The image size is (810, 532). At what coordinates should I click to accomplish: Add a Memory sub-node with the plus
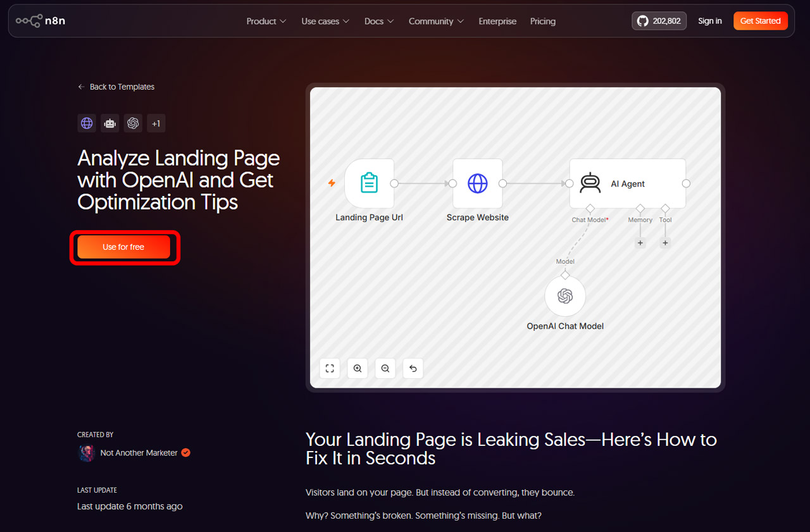[x=640, y=243]
